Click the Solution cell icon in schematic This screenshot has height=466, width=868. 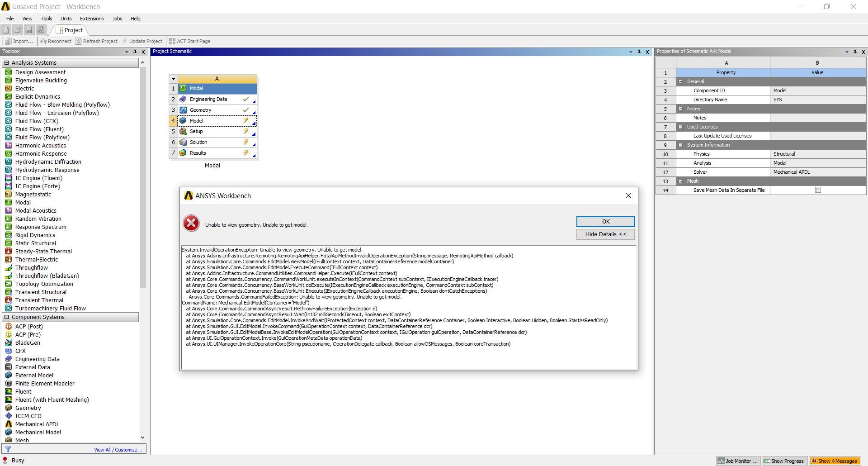[x=183, y=142]
